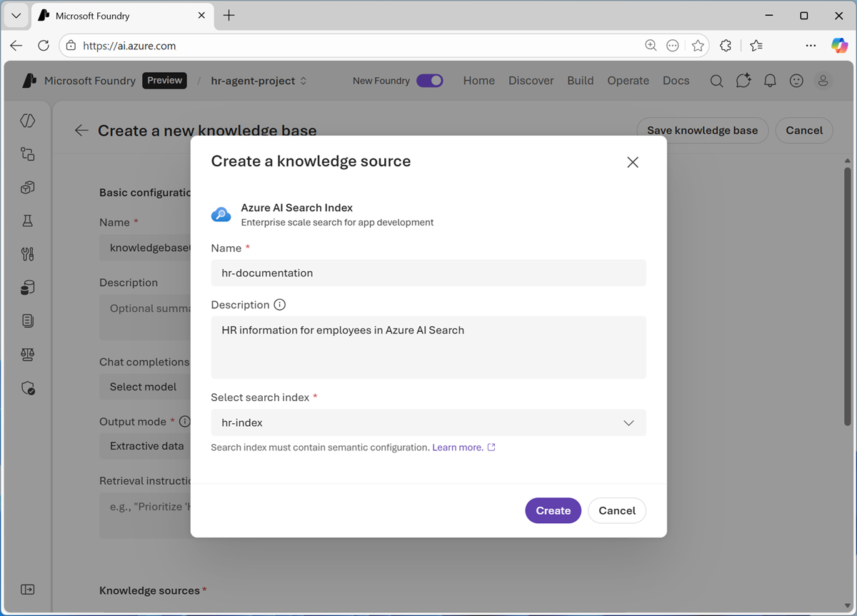The width and height of the screenshot is (857, 616).
Task: Open the browser extensions puzzle icon
Action: [x=726, y=46]
